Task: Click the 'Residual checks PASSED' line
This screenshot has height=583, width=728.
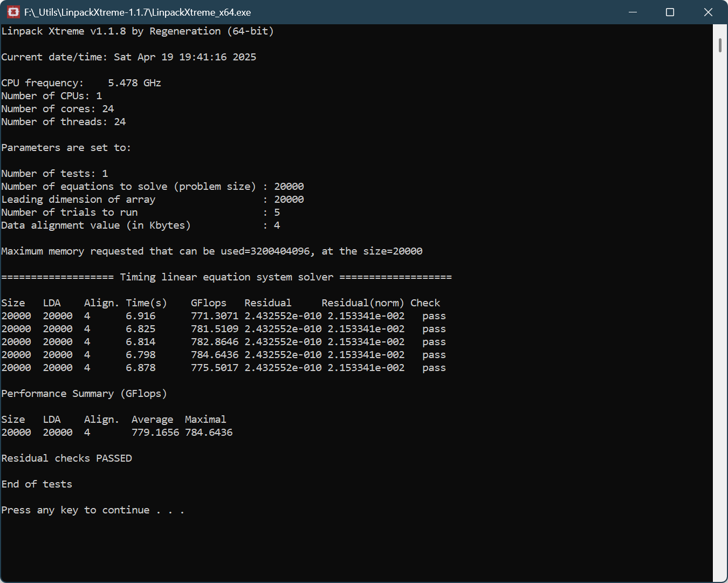Action: coord(67,458)
